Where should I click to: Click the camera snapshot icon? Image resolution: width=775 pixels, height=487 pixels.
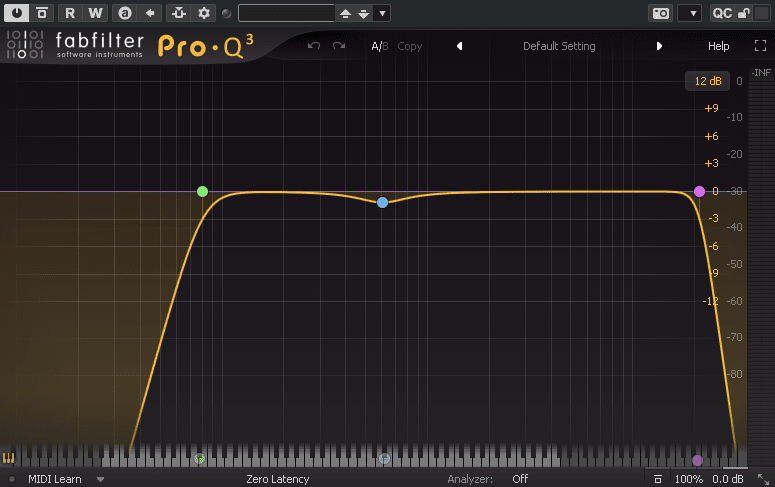click(x=661, y=13)
